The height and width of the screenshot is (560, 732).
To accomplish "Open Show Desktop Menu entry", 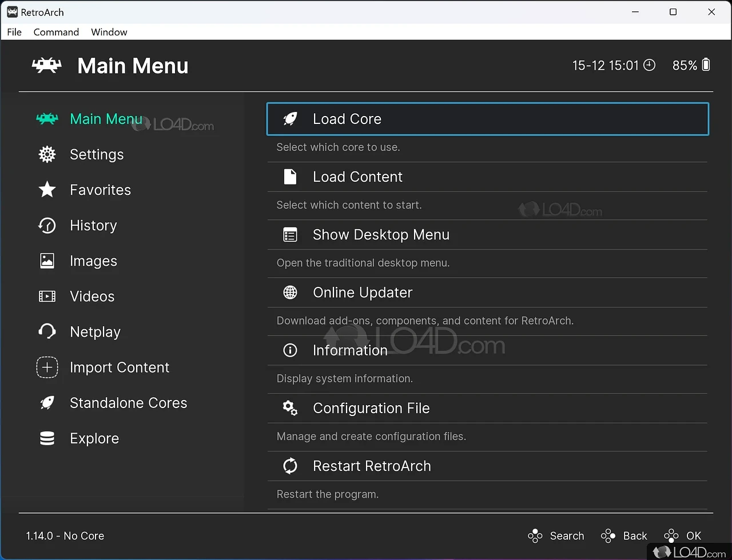I will click(x=488, y=234).
